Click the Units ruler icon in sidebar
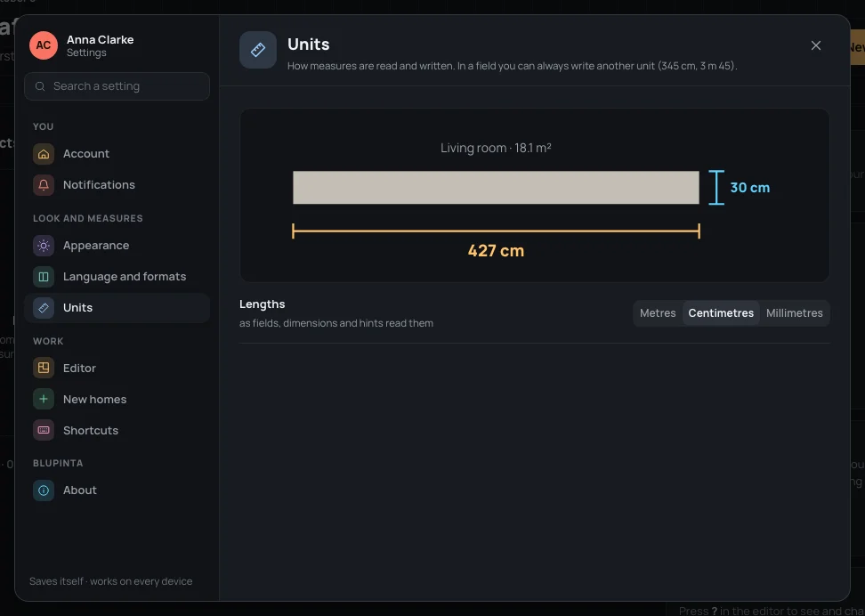This screenshot has height=616, width=865. (x=44, y=308)
